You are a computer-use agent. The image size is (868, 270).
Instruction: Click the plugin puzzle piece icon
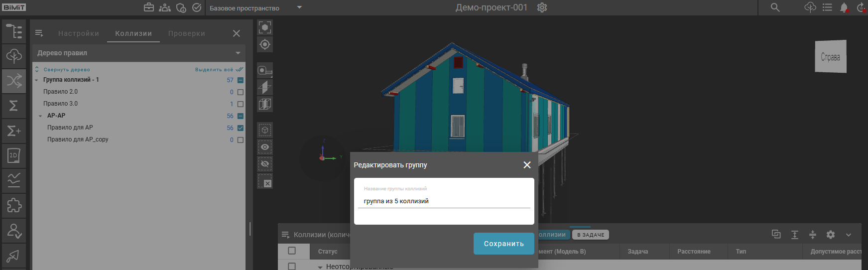14,205
